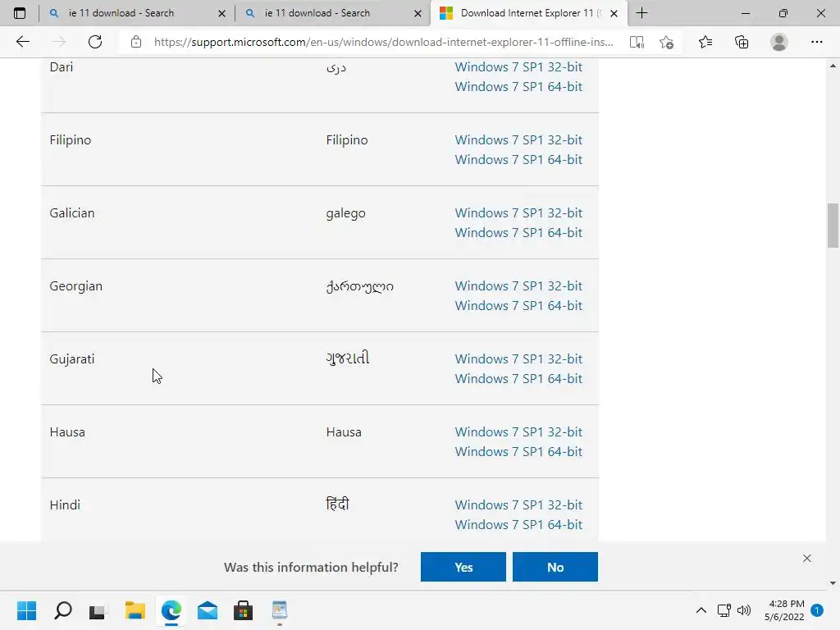This screenshot has width=840, height=630.
Task: Open Task View from taskbar
Action: (98, 610)
